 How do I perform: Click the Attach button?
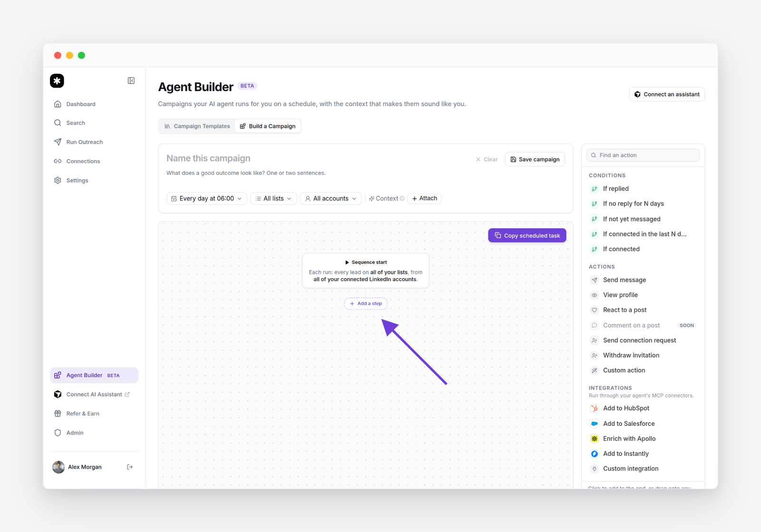[425, 198]
